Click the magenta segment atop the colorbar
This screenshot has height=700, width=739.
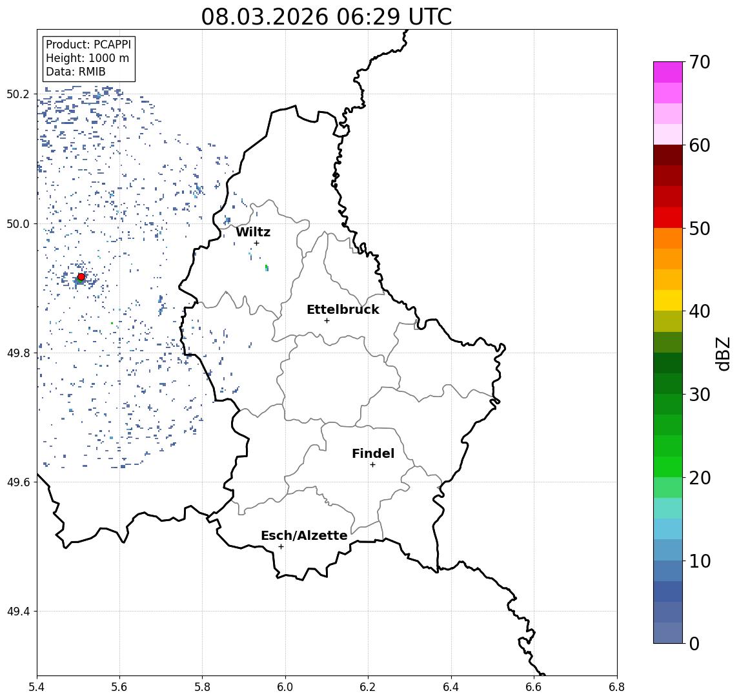coord(668,72)
